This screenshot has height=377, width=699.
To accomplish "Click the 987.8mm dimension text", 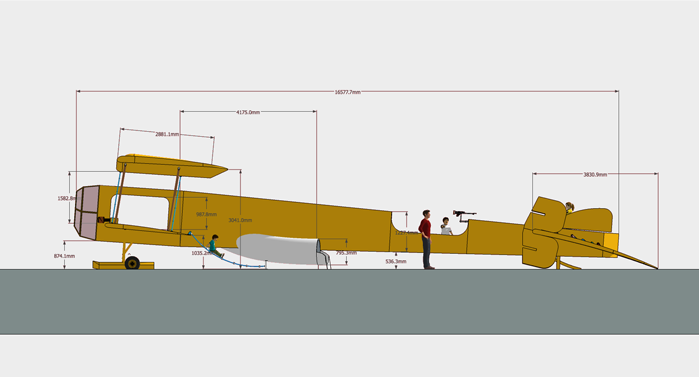I will pos(206,214).
